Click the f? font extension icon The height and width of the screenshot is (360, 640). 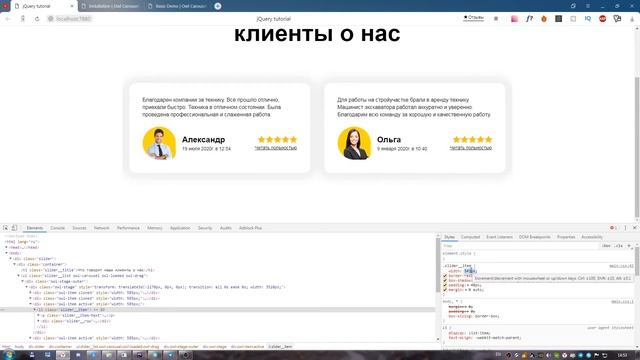[x=529, y=19]
